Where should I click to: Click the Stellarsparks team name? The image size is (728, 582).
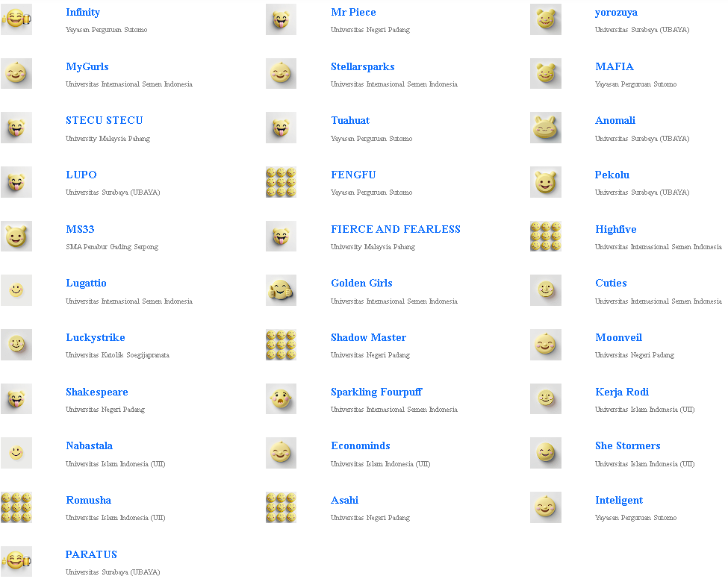point(362,66)
